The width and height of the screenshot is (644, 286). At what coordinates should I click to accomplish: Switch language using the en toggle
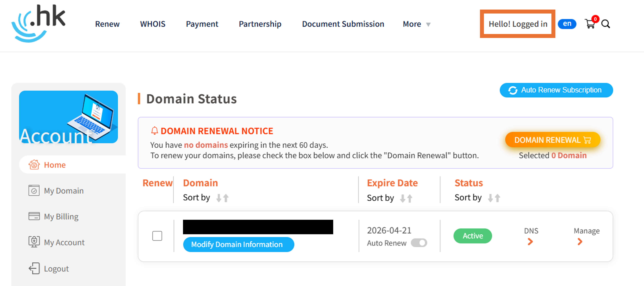(567, 24)
